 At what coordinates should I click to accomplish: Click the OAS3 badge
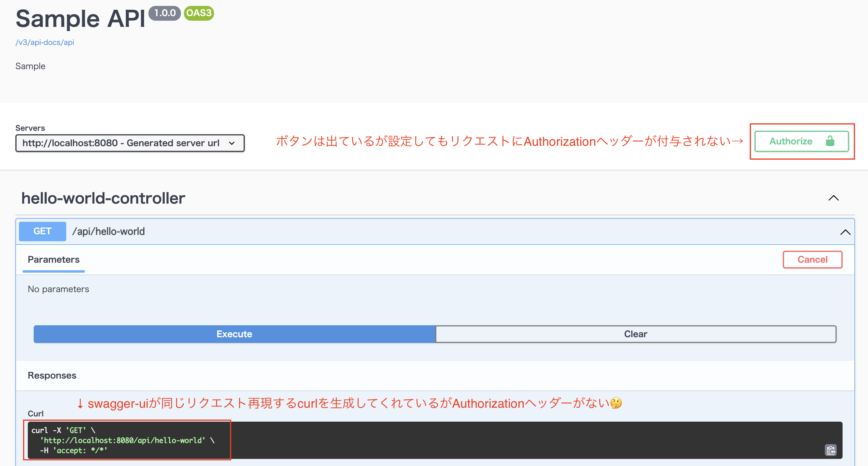(199, 14)
